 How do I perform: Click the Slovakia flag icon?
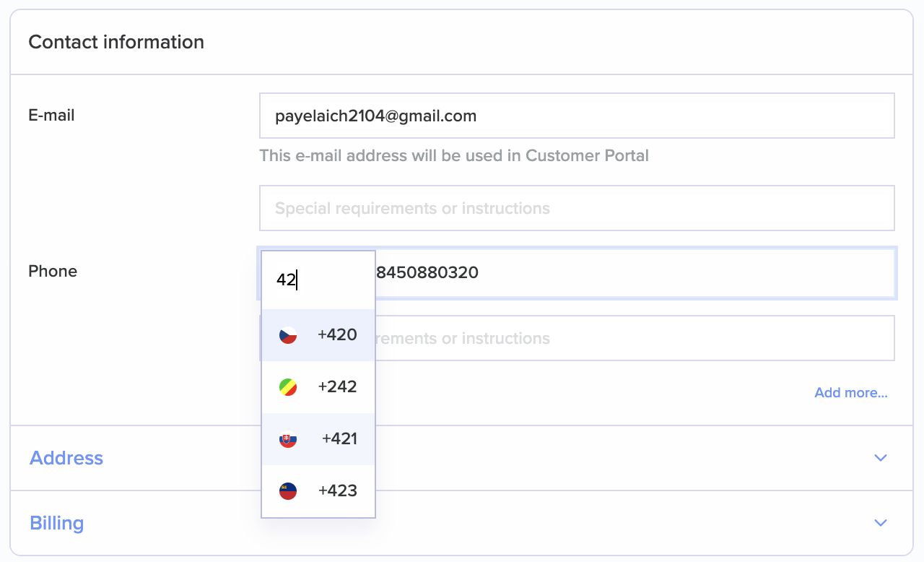[288, 439]
